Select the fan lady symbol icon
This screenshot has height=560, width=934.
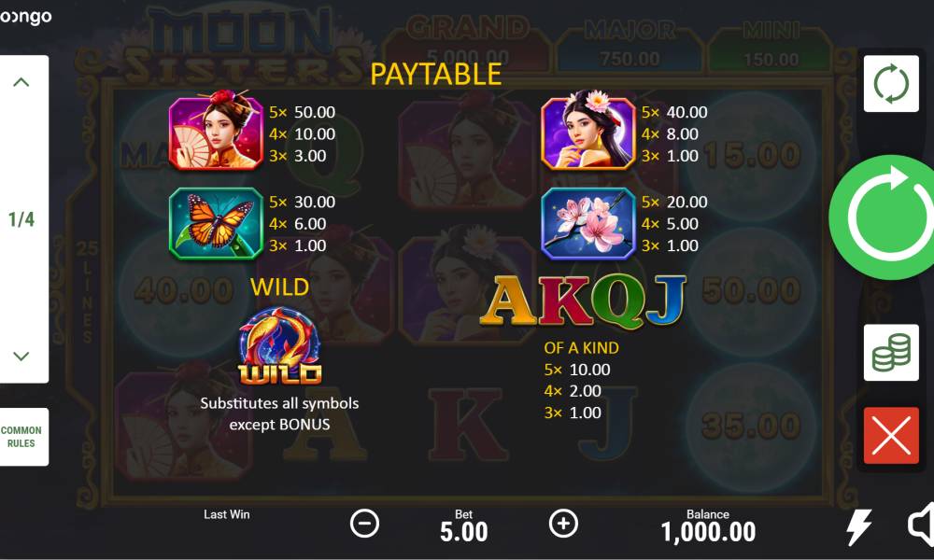(216, 133)
